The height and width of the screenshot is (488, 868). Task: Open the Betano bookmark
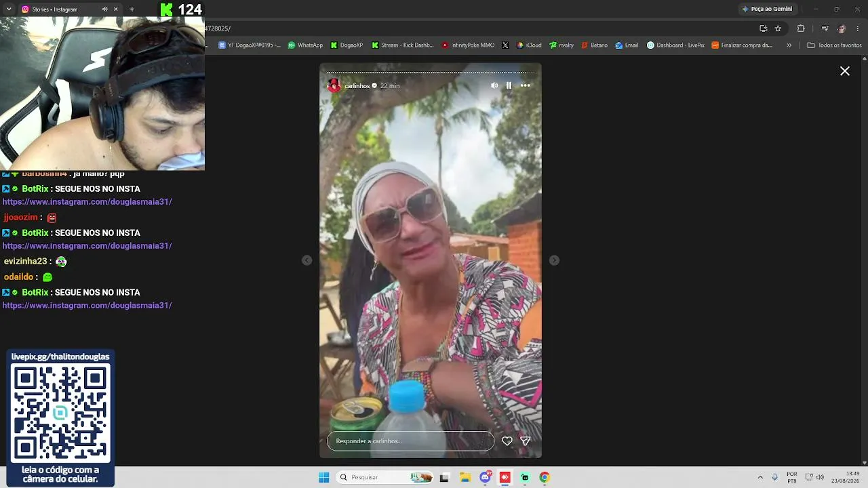point(594,45)
